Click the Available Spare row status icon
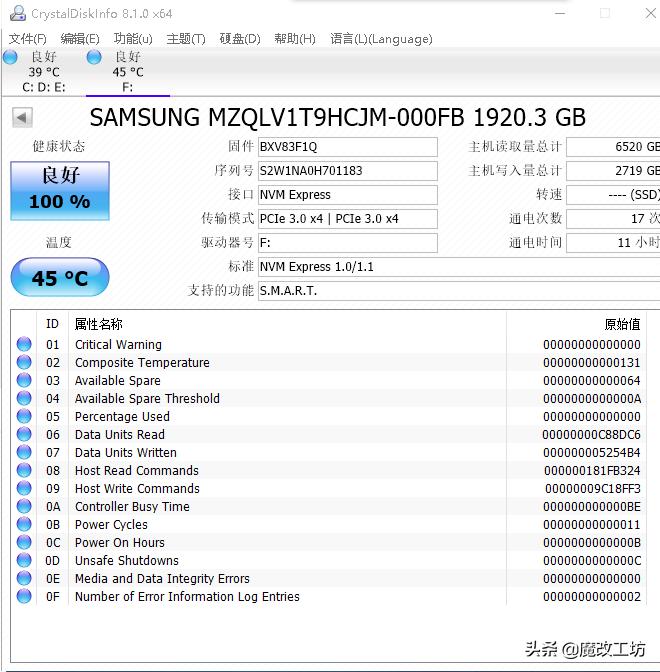 [24, 380]
